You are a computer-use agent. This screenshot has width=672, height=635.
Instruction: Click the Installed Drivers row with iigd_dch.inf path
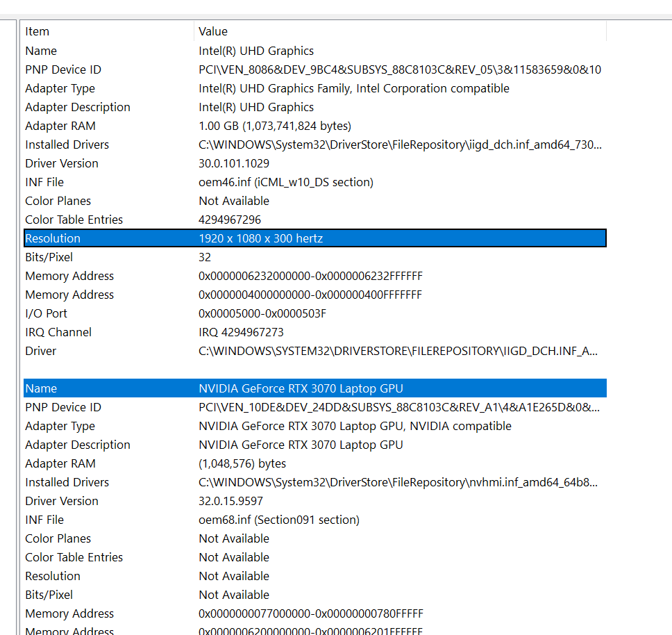click(315, 145)
